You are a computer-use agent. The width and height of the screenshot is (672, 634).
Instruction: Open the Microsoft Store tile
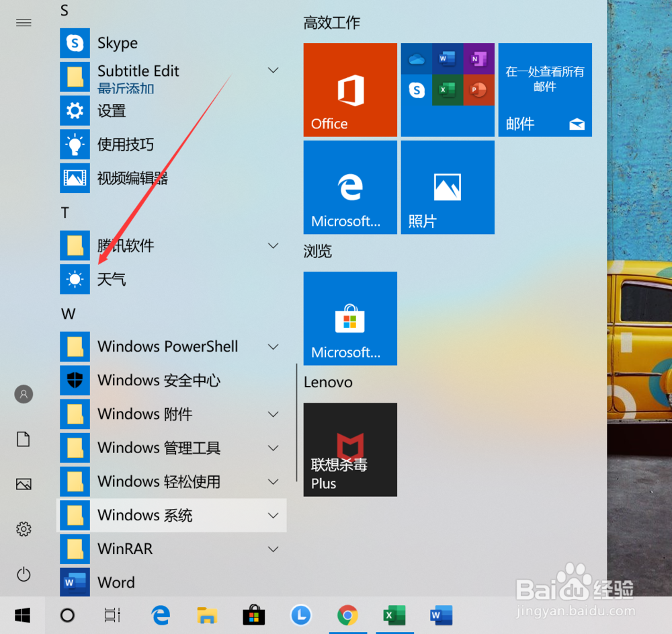[350, 318]
